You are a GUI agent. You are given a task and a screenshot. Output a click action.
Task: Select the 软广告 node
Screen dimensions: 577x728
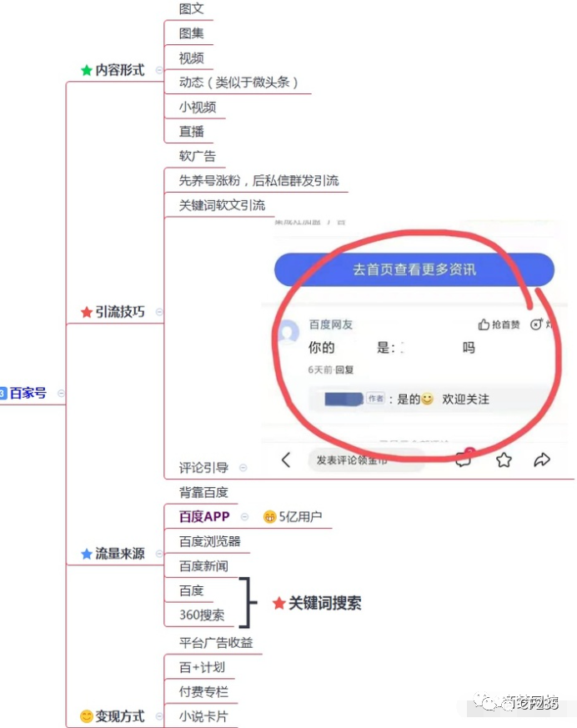point(198,156)
